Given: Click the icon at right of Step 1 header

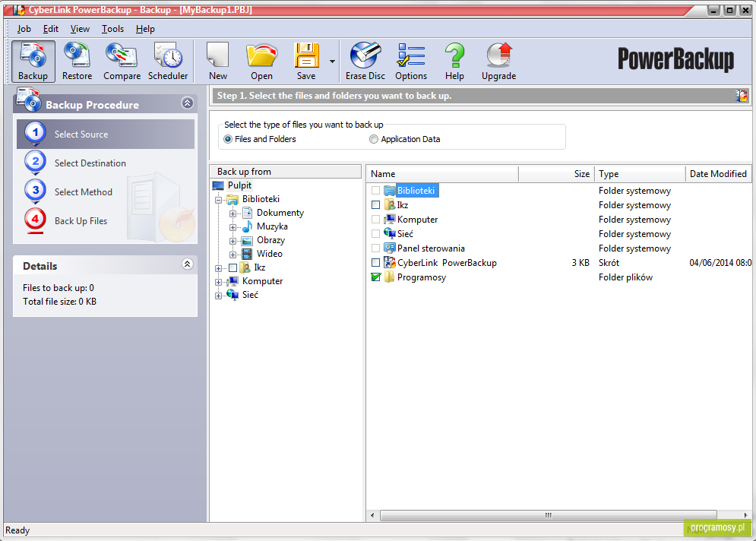Looking at the screenshot, I should click(x=742, y=96).
